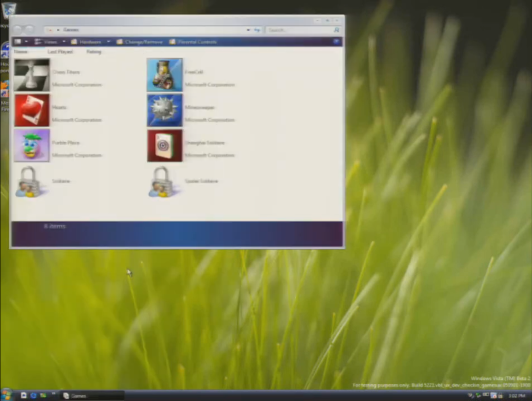Click the Spider Solitaire title text

click(x=202, y=181)
